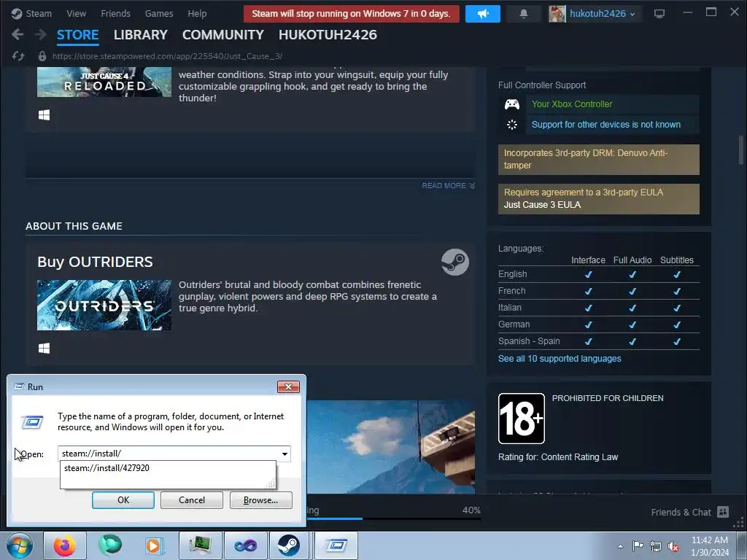Viewport: 747px width, 560px height.
Task: Switch to Steam in the taskbar
Action: pyautogui.click(x=289, y=545)
